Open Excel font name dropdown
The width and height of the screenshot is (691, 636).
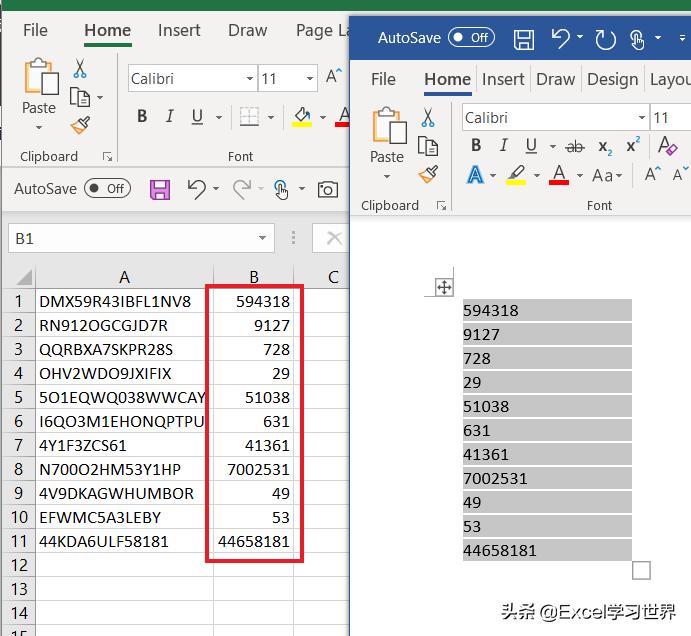click(x=249, y=78)
